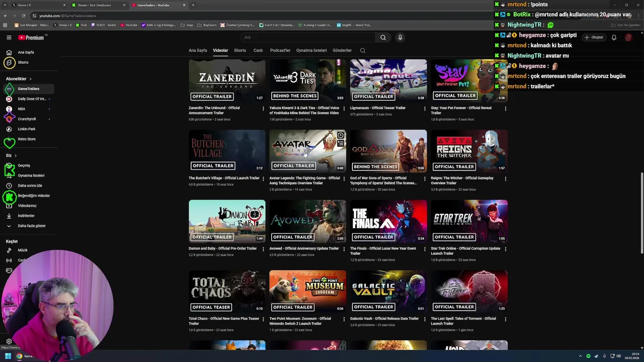Expand the Abonelikler section chevron
644x362 pixels.
(x=30, y=79)
